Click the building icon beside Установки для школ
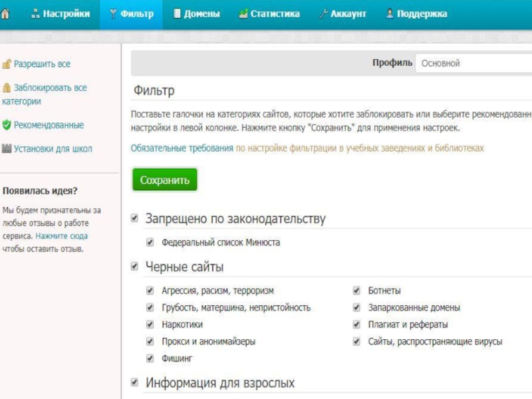This screenshot has height=399, width=532. [7, 148]
